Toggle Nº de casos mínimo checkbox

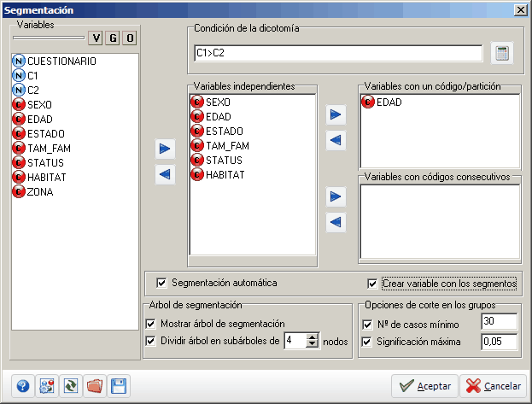(367, 325)
